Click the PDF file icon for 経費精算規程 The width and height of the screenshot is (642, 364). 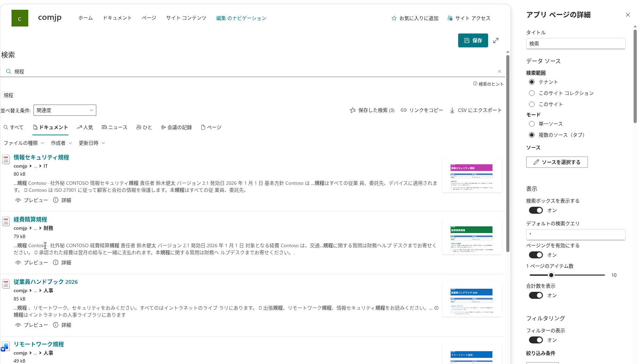(6, 221)
